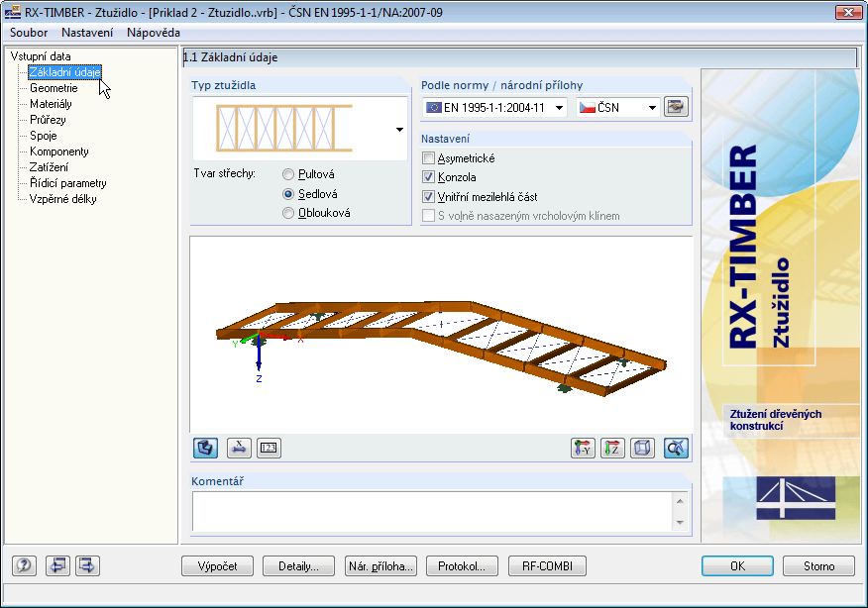Open Řídicí parametry in navigation tree
The height and width of the screenshot is (608, 868).
point(68,183)
